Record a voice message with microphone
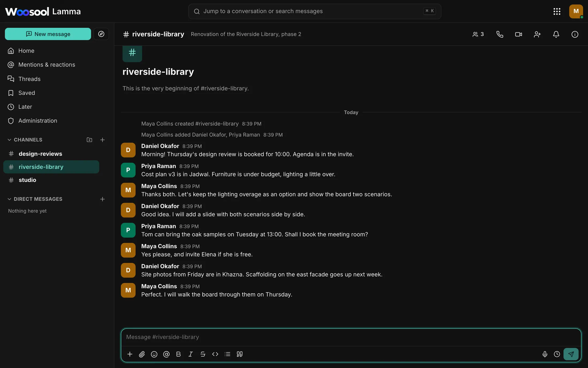This screenshot has height=368, width=588. point(545,354)
